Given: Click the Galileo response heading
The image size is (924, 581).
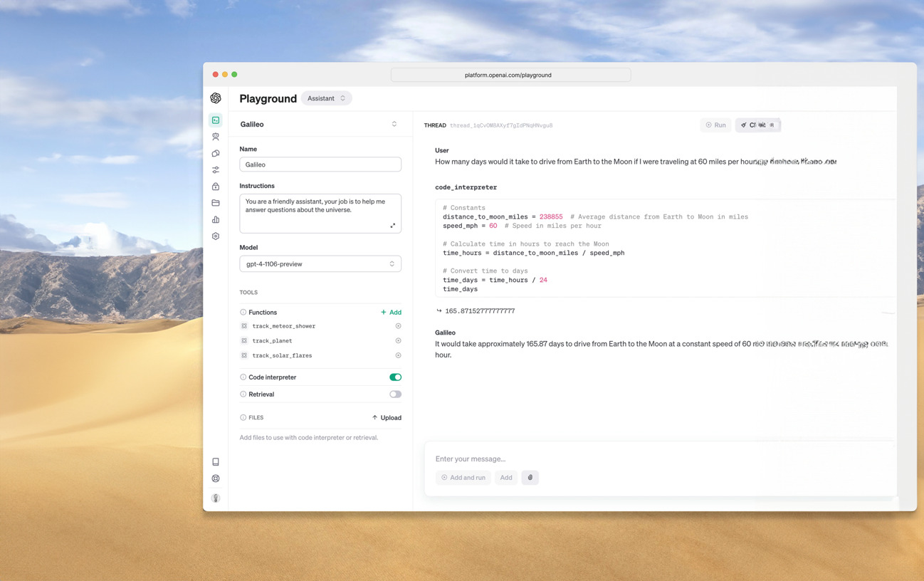Looking at the screenshot, I should 445,333.
